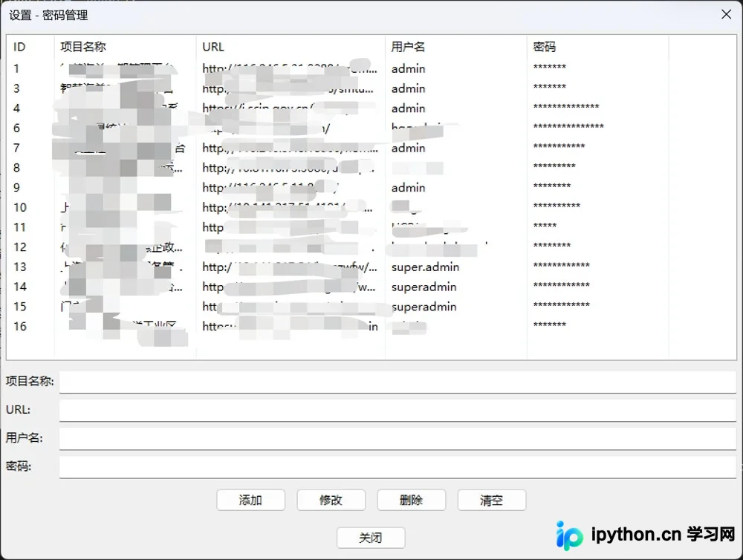Focus the 密码 input field

[x=398, y=466]
